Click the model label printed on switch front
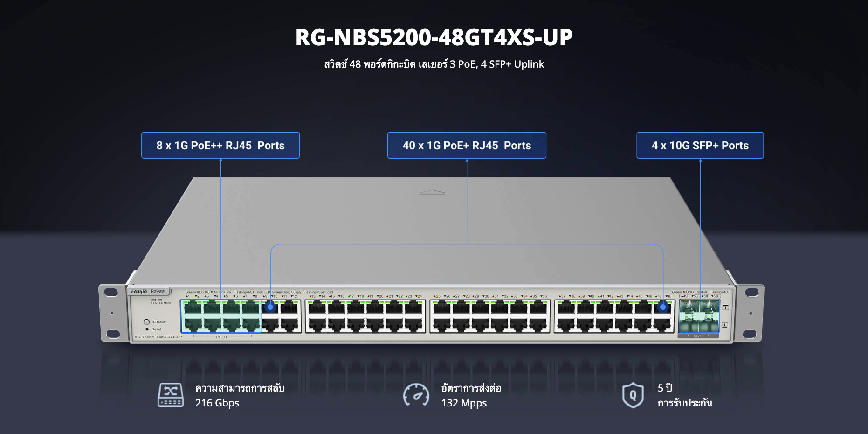Screen dimensions: 868x434 [x=158, y=337]
